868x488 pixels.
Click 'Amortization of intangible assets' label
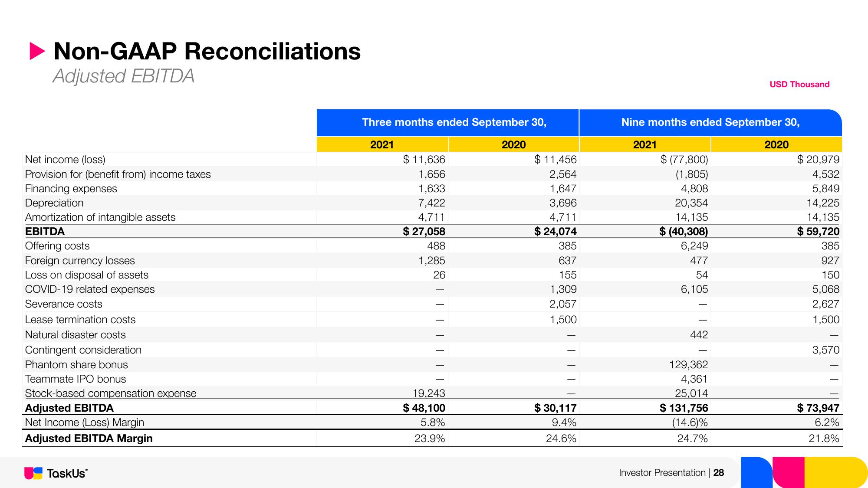100,217
